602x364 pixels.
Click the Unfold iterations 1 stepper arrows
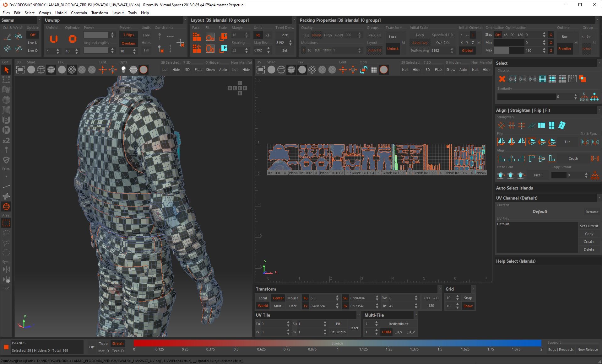point(58,51)
